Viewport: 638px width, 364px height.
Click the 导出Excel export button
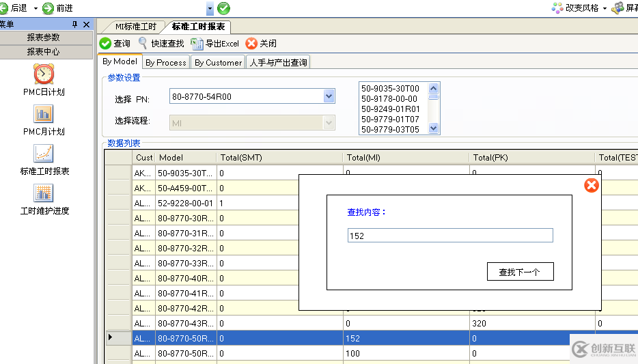coord(215,44)
